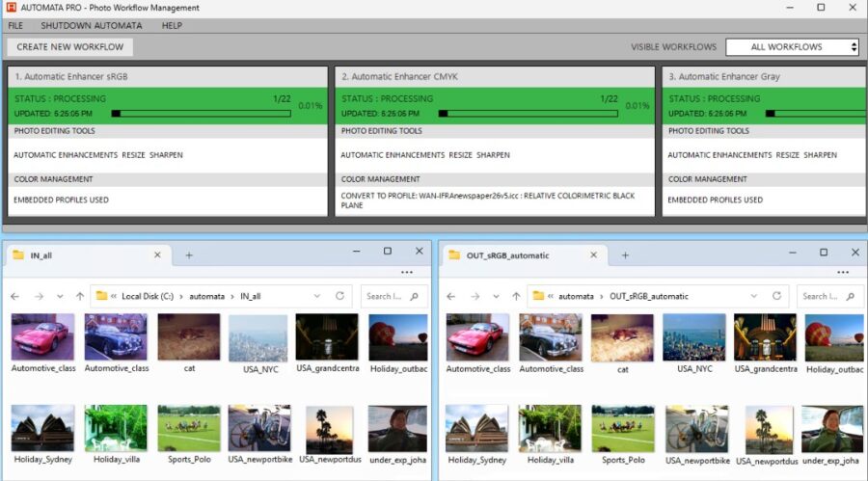Select the USA_newportbike thumbnail in IN_all
The height and width of the screenshot is (481, 868).
pyautogui.click(x=259, y=428)
